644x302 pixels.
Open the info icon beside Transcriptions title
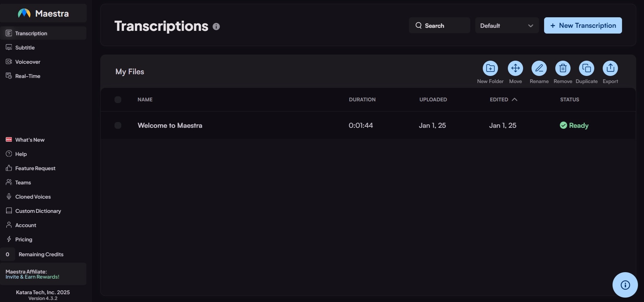[x=216, y=26]
